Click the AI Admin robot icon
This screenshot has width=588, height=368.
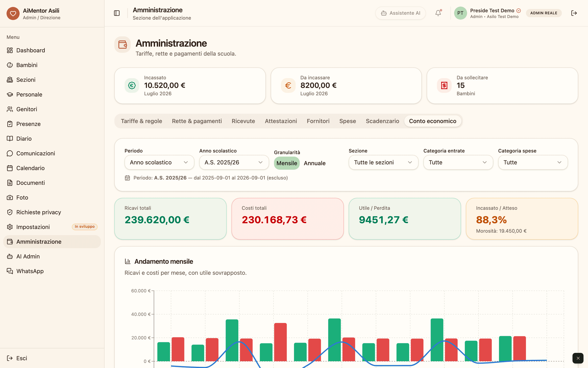(10, 257)
